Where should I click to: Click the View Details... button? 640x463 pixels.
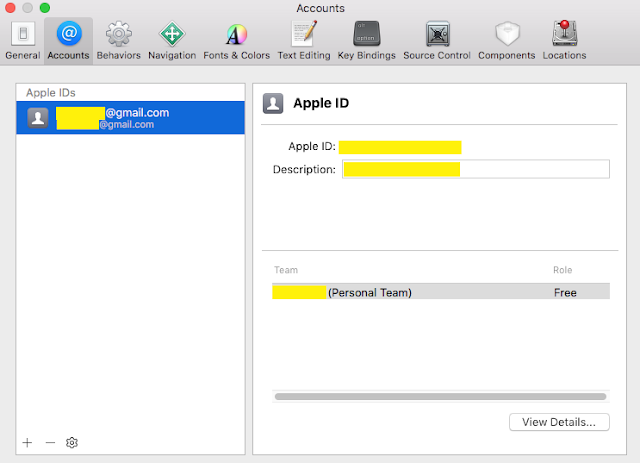559,422
